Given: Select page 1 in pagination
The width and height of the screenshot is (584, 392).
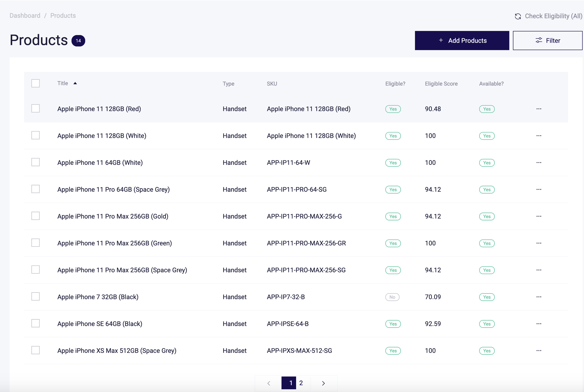Looking at the screenshot, I should [289, 383].
